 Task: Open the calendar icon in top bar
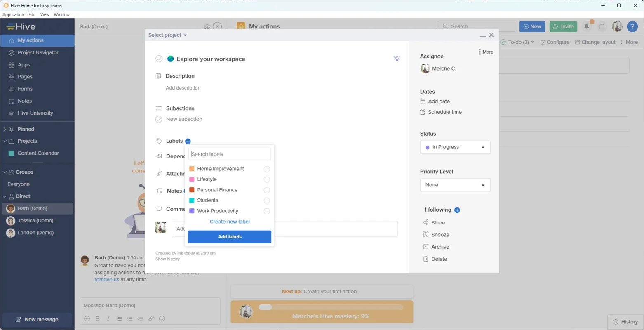coord(602,26)
